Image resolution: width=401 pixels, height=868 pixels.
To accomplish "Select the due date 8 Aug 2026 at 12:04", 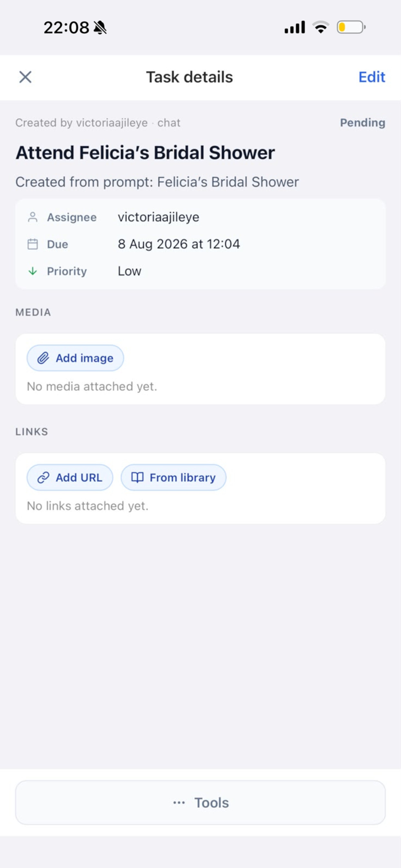I will click(179, 244).
